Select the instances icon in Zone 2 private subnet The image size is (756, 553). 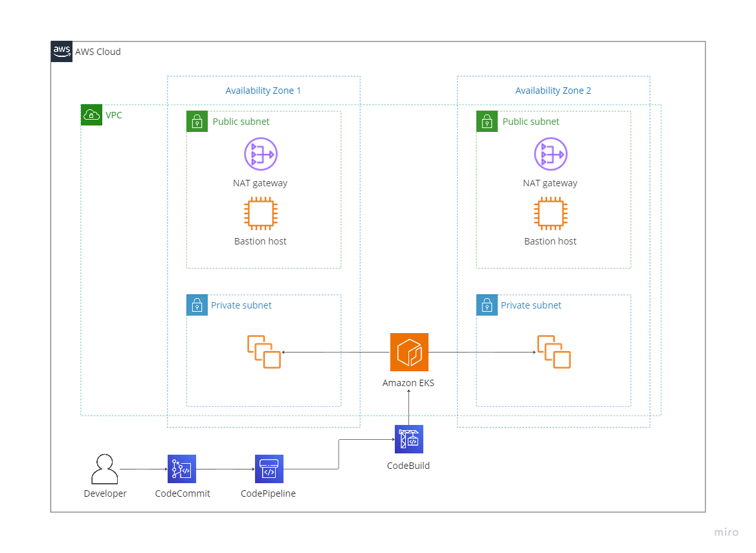(554, 352)
